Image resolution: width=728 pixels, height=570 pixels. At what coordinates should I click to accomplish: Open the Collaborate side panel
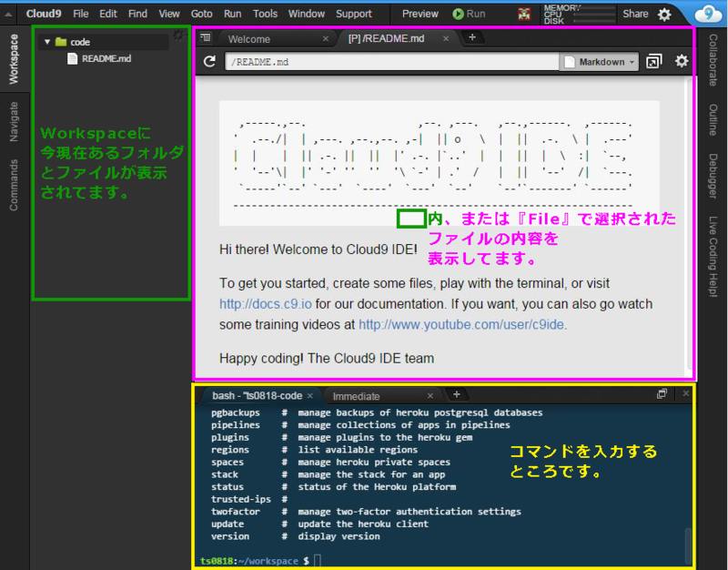pyautogui.click(x=713, y=60)
